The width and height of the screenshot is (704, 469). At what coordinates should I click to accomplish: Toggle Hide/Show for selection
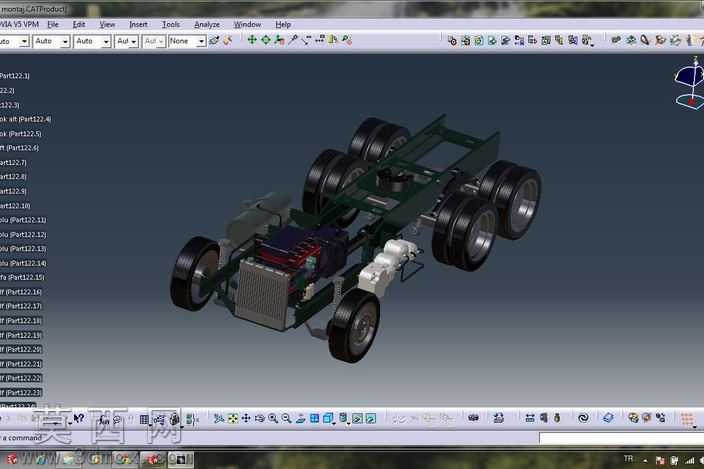[357, 419]
